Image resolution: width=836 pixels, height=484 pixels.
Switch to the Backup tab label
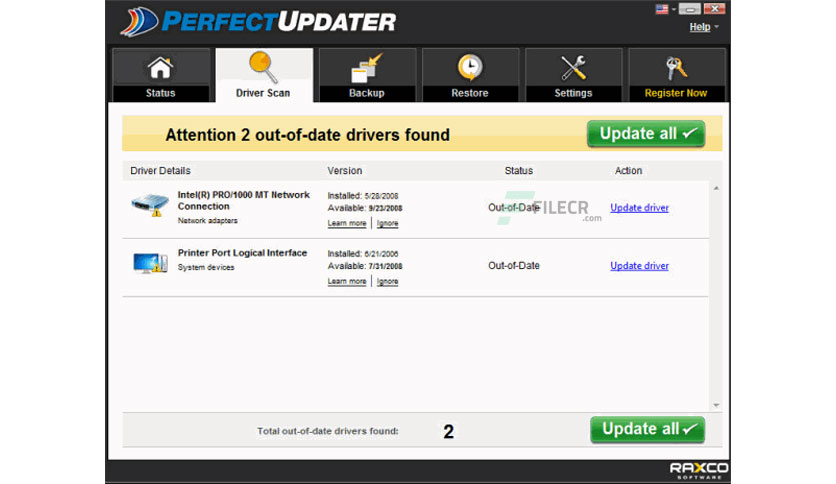click(x=367, y=93)
